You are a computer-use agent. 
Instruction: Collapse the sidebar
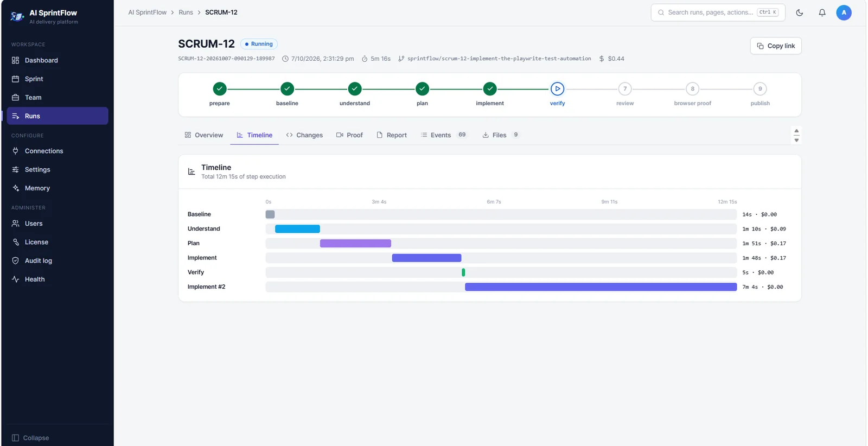coord(31,438)
